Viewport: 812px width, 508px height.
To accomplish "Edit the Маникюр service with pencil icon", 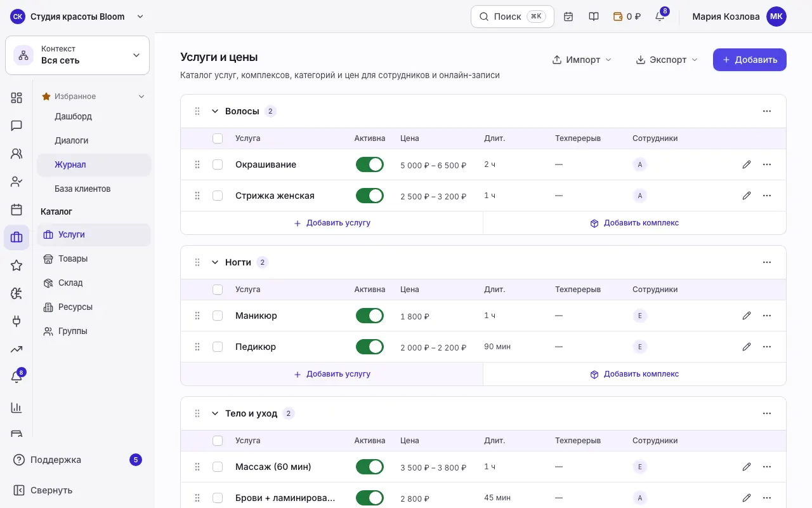I will 747,316.
